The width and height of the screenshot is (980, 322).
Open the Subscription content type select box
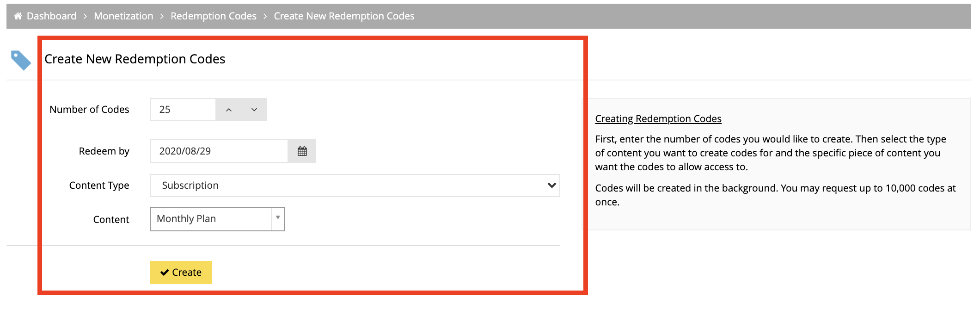(355, 186)
